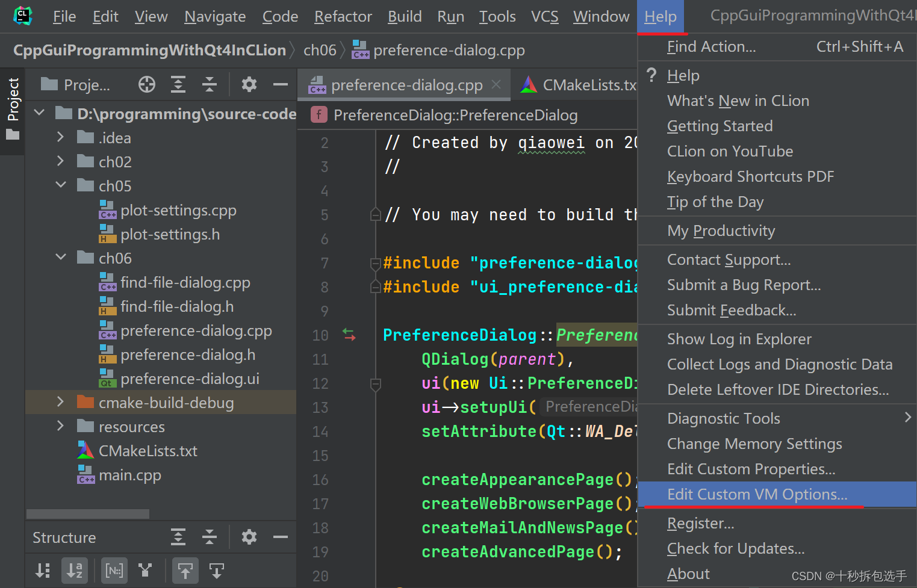The image size is (917, 588).
Task: Open Structure panel settings gear
Action: 249,537
